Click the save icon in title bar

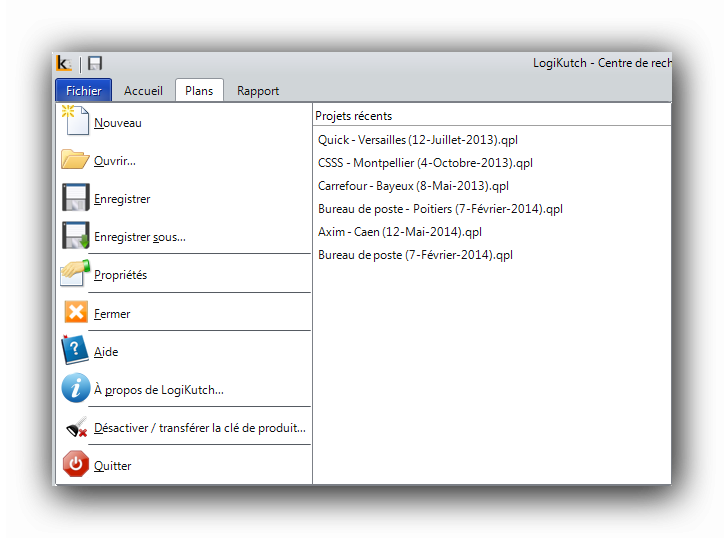coord(95,63)
